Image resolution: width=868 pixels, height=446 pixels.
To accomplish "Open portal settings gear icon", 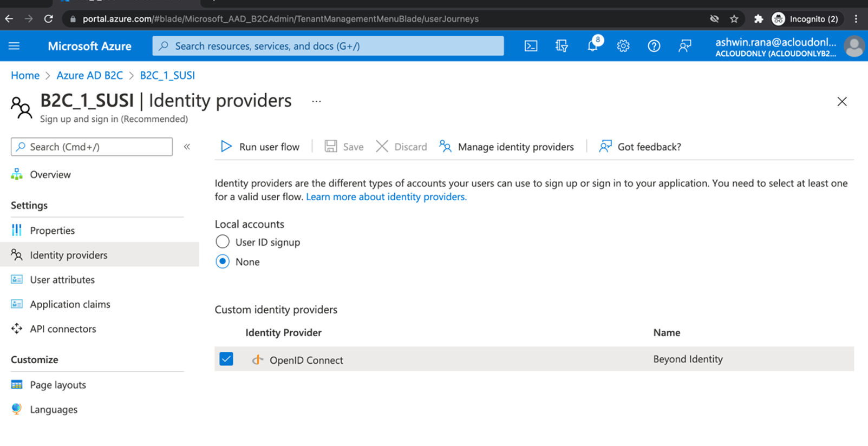I will pyautogui.click(x=623, y=46).
